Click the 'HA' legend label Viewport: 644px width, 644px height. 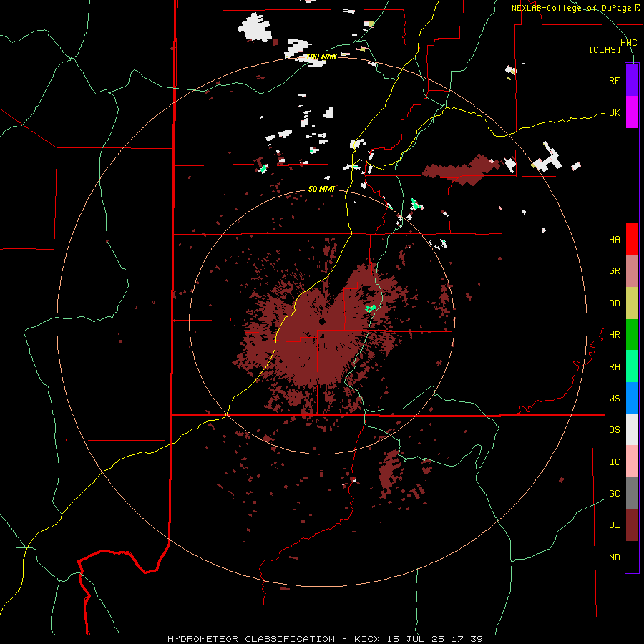(614, 239)
